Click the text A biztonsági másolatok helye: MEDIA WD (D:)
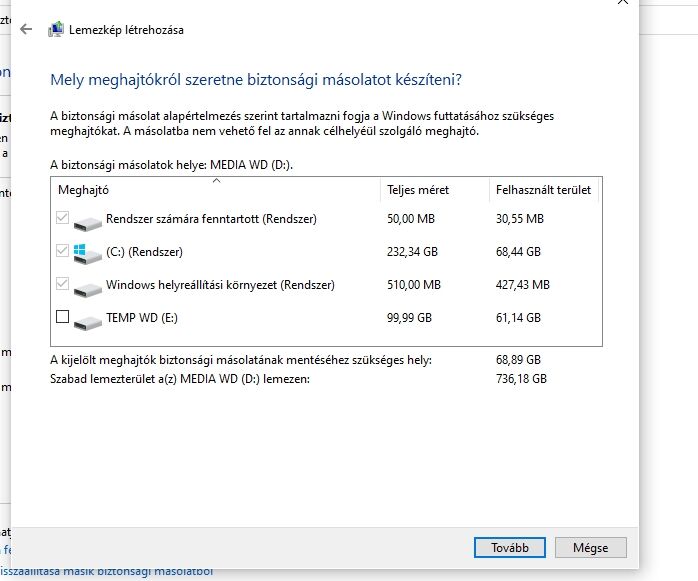Viewport: 698px width, 581px height. point(171,165)
